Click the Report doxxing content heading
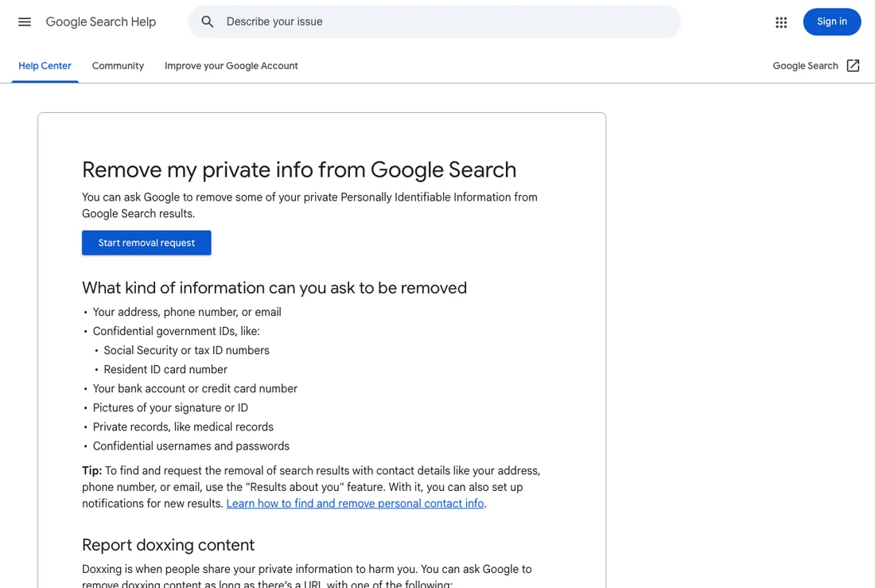The width and height of the screenshot is (875, 588). pyautogui.click(x=168, y=545)
